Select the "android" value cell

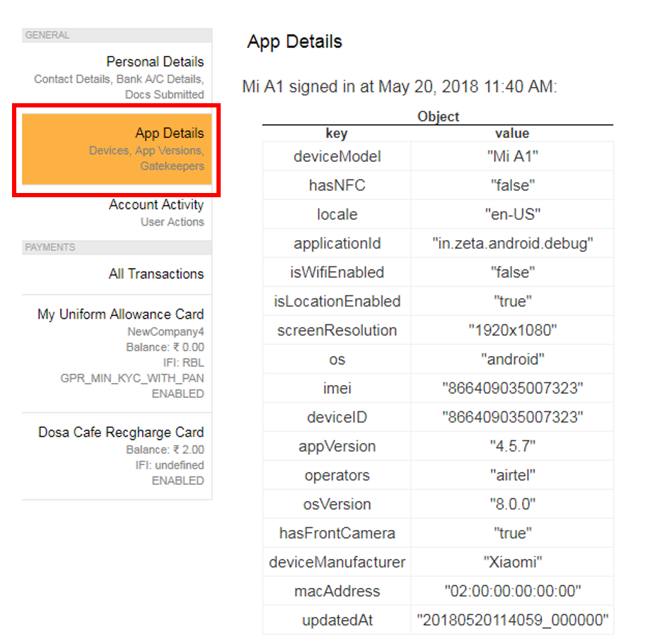[x=513, y=359]
